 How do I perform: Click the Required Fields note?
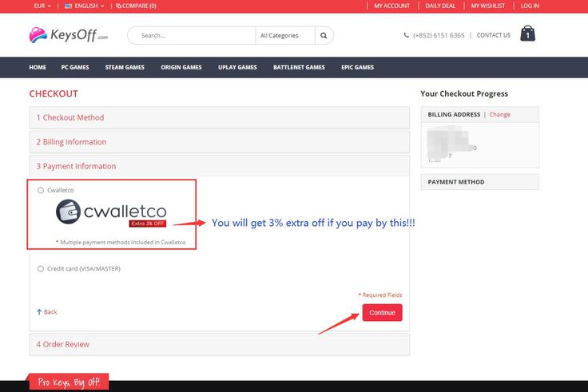pyautogui.click(x=380, y=295)
